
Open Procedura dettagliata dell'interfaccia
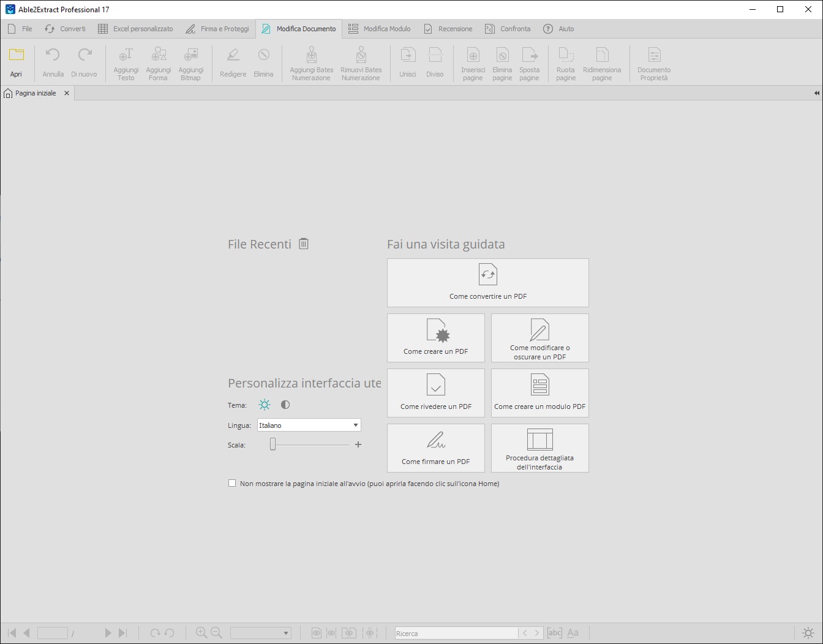(540, 448)
